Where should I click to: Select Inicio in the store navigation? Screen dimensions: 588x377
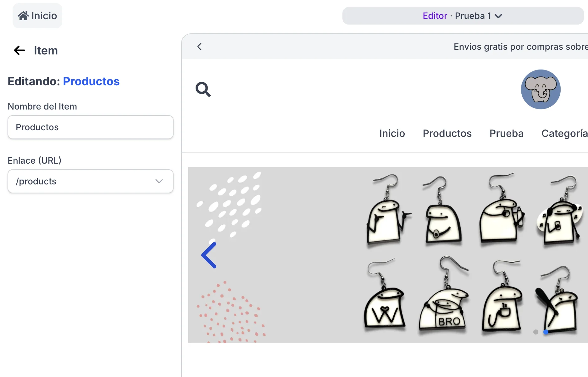(x=392, y=133)
